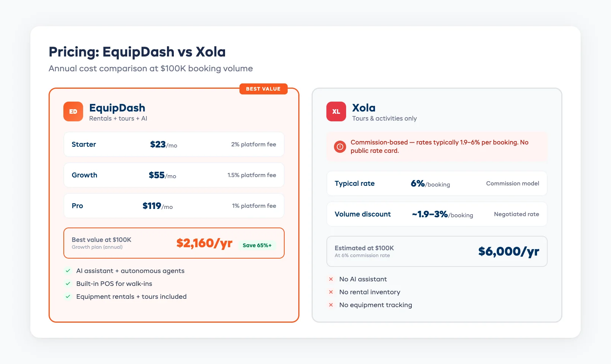
Task: Click the Pricing: EquipDash vs Xola heading
Action: (x=137, y=52)
